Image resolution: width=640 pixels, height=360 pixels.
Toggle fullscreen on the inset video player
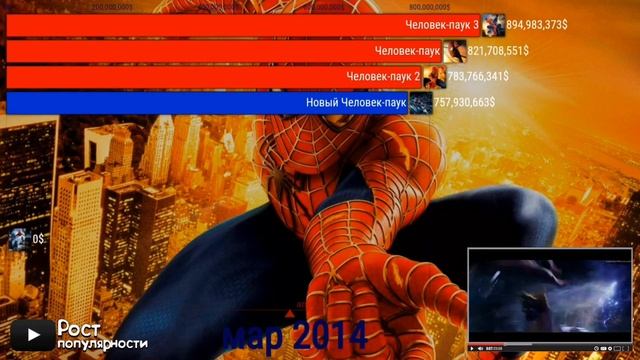pyautogui.click(x=626, y=349)
